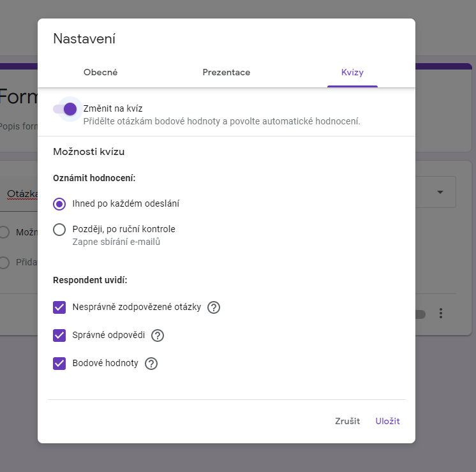Select Kvízy tab
The width and height of the screenshot is (476, 472).
point(352,72)
